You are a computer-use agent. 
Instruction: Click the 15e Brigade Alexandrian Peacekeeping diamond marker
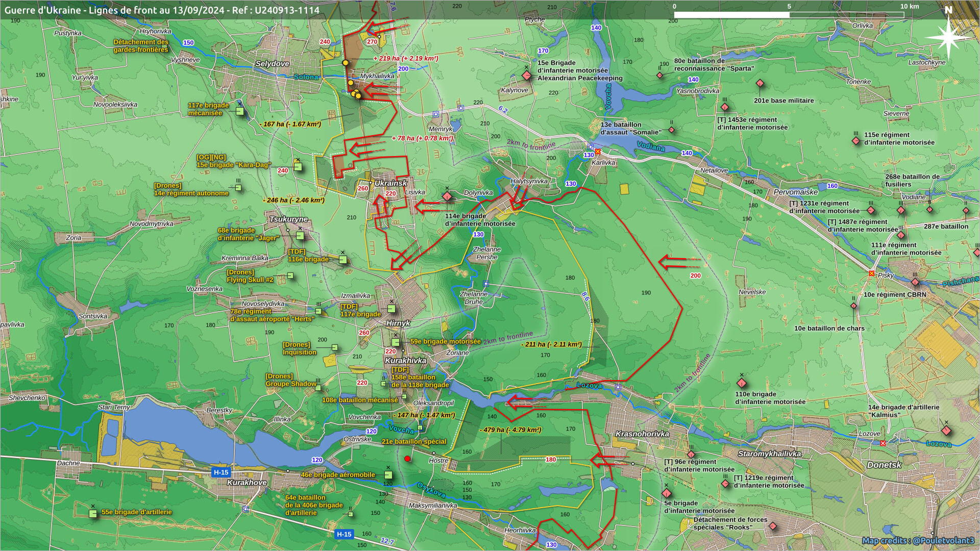(x=527, y=76)
